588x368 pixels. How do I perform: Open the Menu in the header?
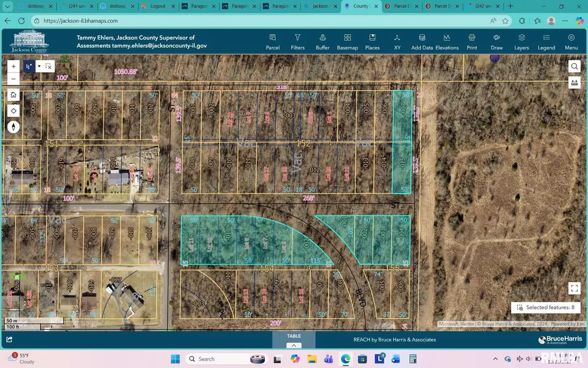[x=570, y=41]
